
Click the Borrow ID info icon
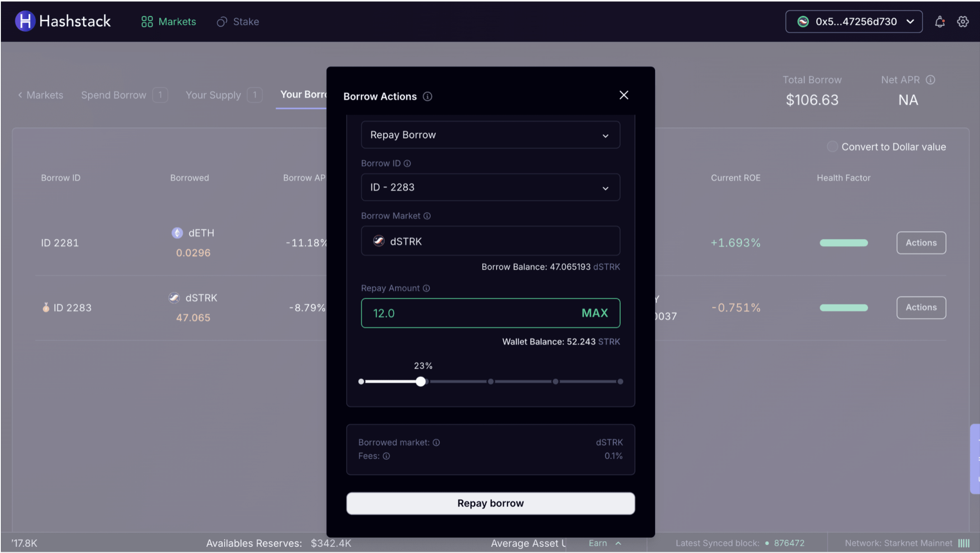point(407,164)
